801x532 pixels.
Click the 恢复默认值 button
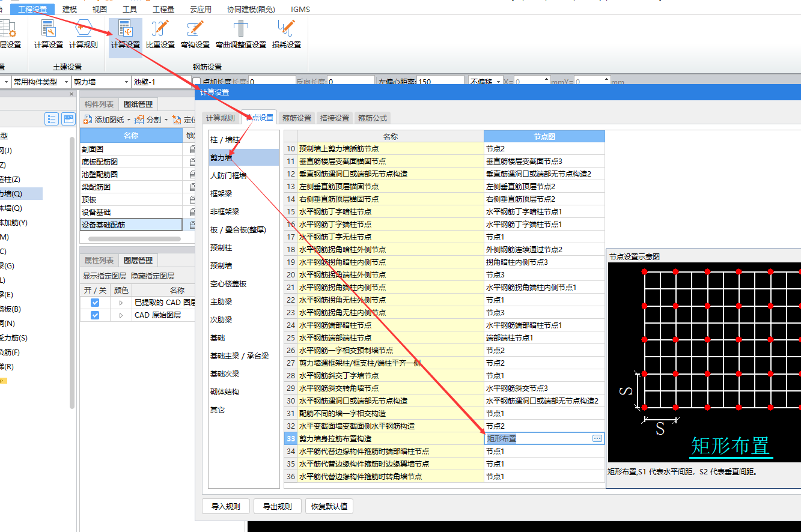coord(329,506)
